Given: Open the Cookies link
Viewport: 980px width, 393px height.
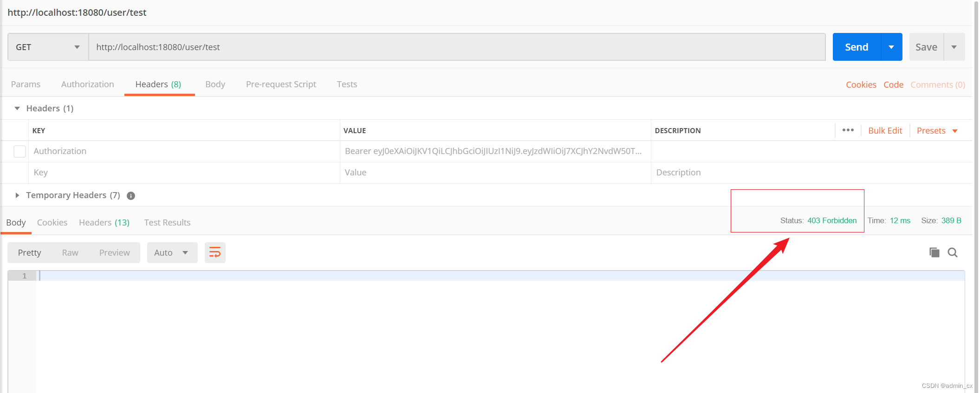Looking at the screenshot, I should point(861,85).
